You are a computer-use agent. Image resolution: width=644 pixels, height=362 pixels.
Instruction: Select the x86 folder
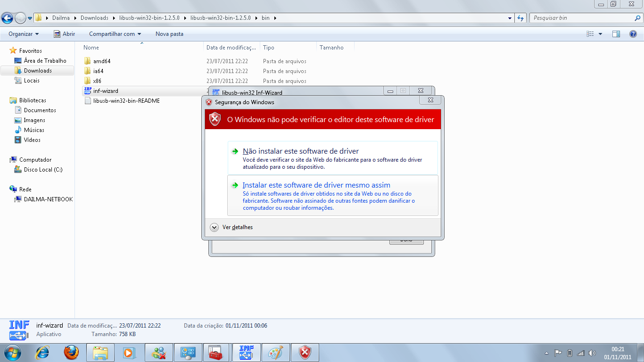97,81
